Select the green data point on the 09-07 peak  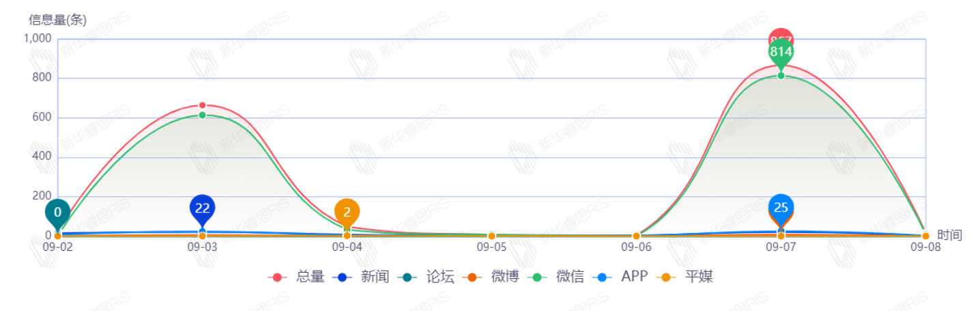pos(781,75)
